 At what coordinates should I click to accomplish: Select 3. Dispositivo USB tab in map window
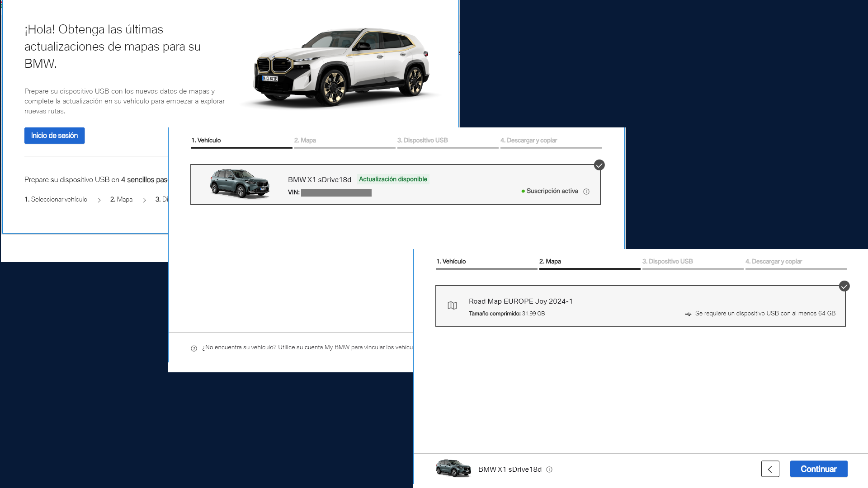pos(693,263)
